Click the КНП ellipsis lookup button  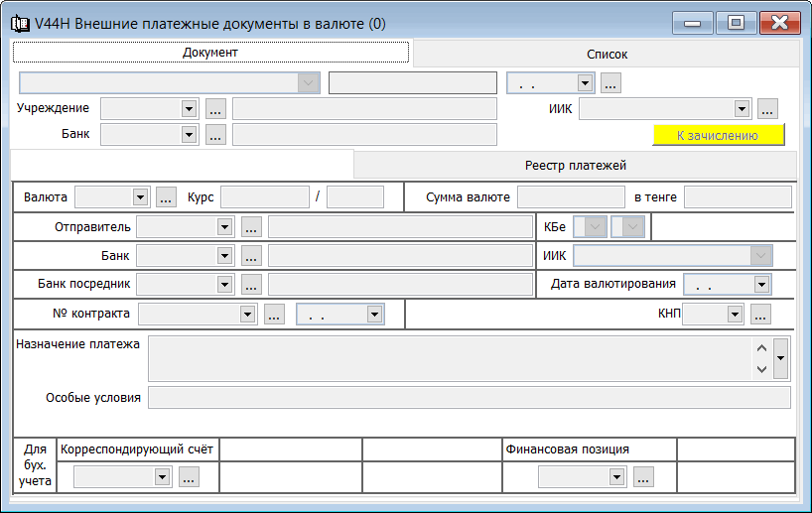click(x=760, y=315)
